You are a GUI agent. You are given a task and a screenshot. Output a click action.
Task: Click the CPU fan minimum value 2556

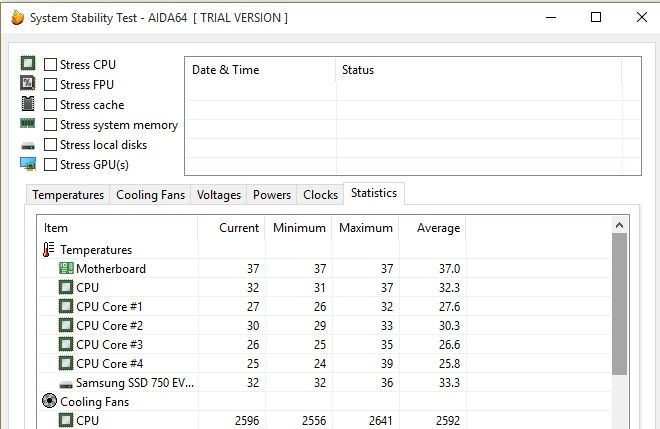(314, 420)
